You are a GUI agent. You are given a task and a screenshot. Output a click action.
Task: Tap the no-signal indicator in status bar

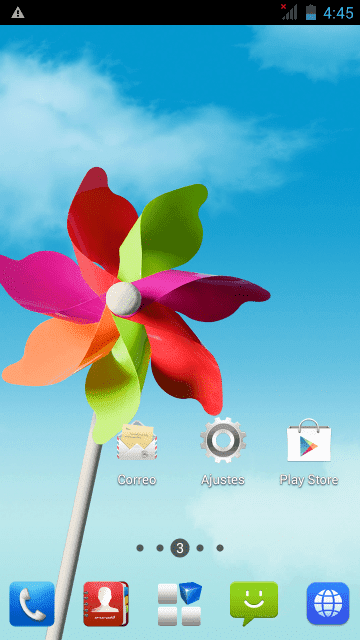[x=289, y=12]
